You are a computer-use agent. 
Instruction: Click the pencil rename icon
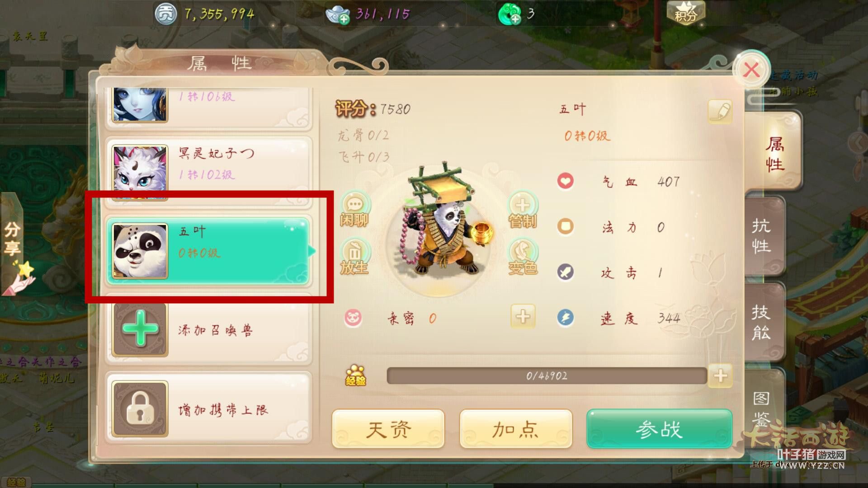click(x=720, y=111)
